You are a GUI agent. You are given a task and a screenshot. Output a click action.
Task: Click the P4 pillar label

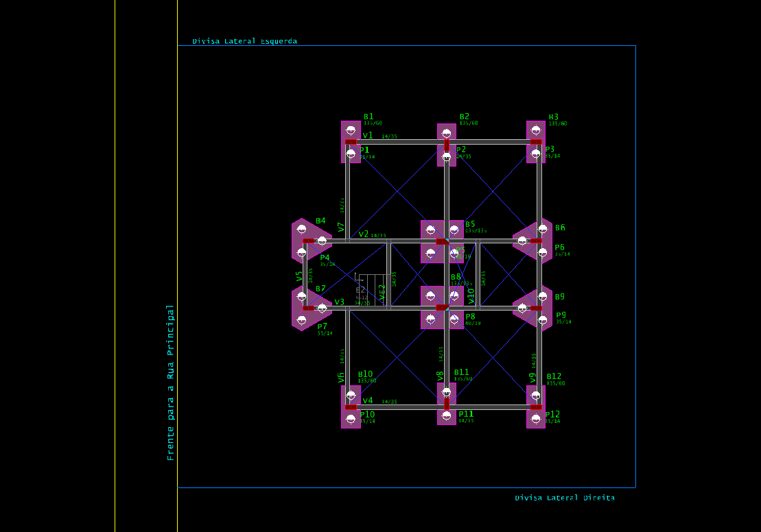pos(325,258)
